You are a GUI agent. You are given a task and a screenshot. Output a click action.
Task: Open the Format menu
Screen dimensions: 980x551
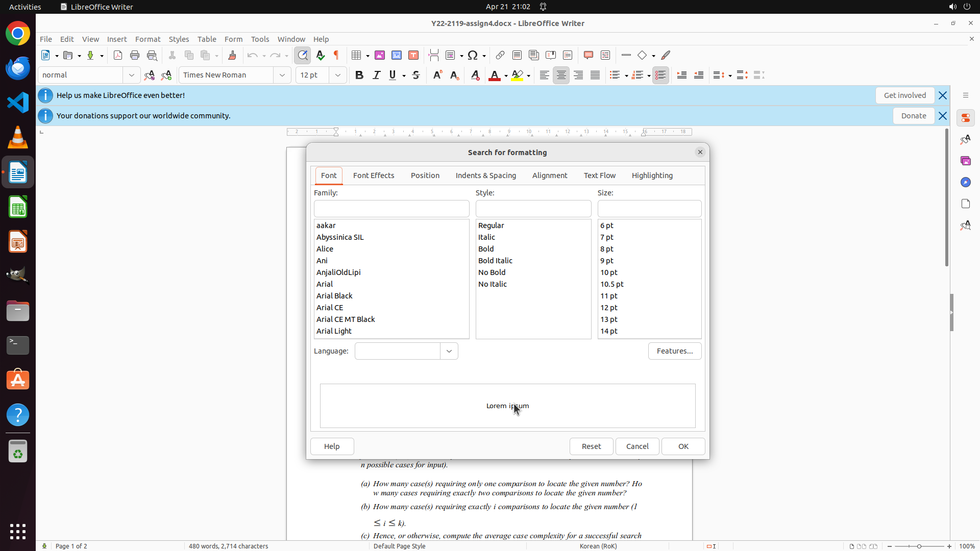click(x=148, y=39)
